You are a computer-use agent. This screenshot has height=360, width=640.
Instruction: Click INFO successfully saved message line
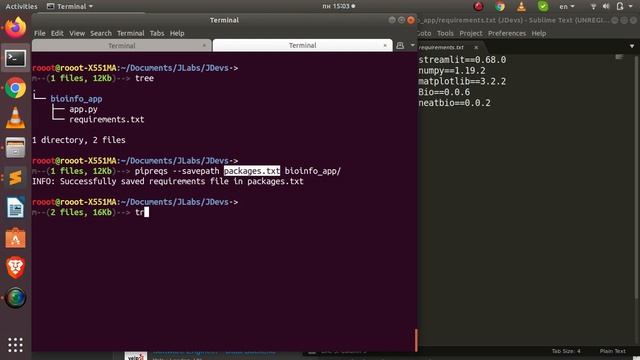pos(168,181)
